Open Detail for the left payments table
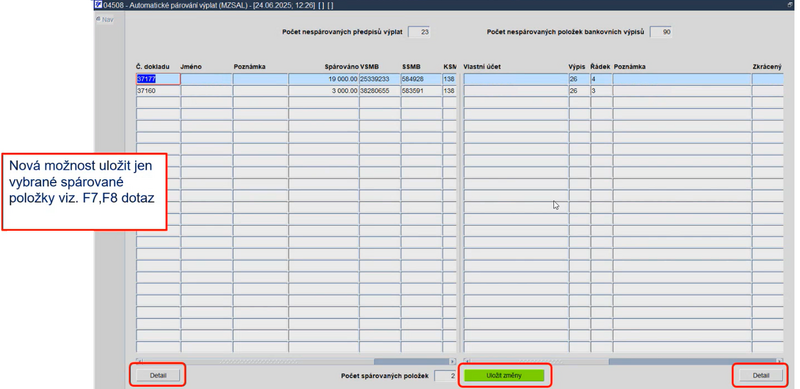Image resolution: width=800 pixels, height=389 pixels. point(158,375)
